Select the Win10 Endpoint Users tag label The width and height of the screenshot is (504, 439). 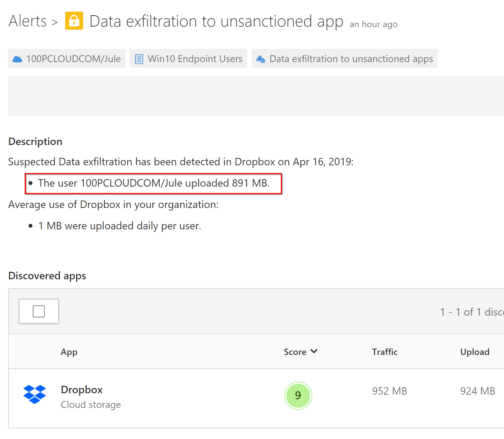(195, 59)
